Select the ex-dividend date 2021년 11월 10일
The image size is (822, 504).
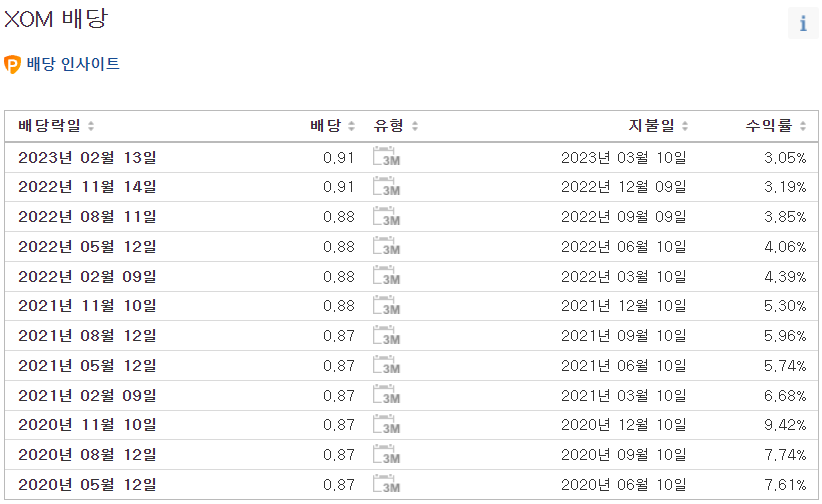tap(87, 306)
